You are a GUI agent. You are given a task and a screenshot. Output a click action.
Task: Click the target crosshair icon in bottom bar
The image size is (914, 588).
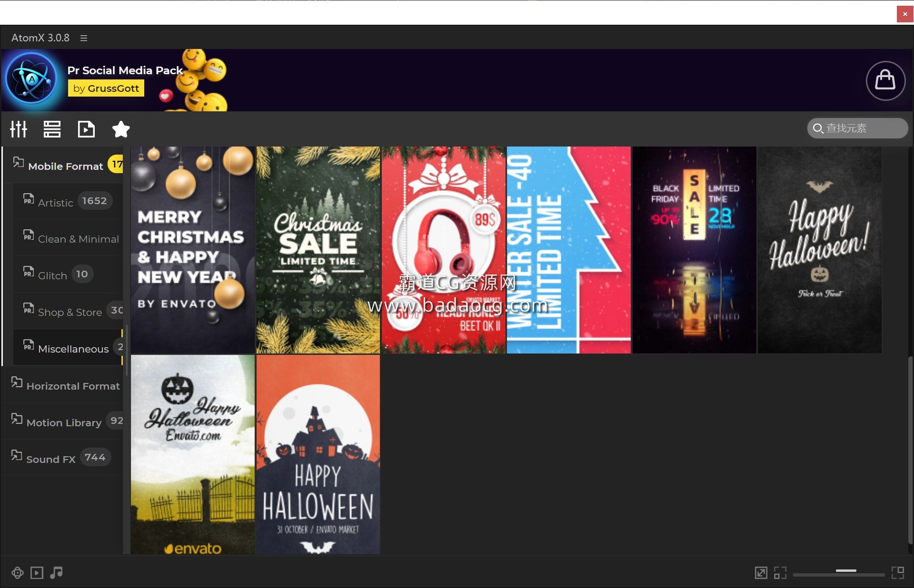point(18,573)
